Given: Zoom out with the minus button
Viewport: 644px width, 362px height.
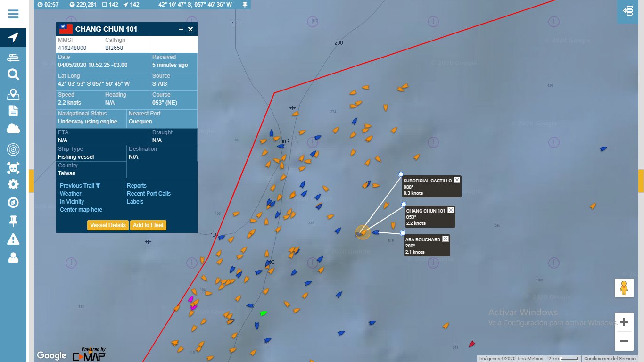Looking at the screenshot, I should (x=624, y=341).
